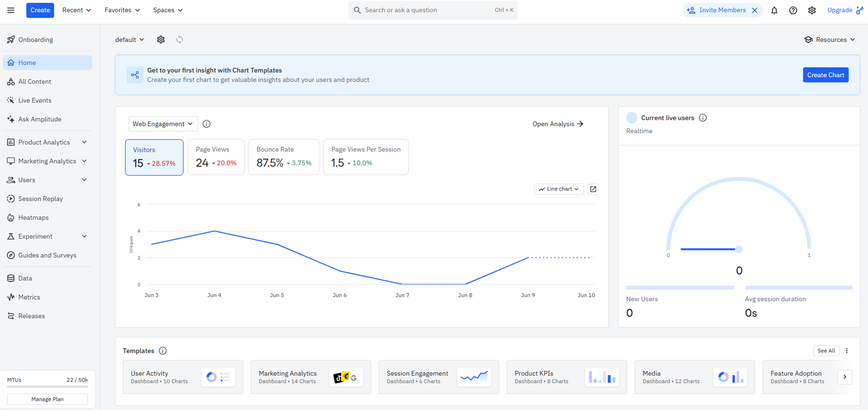Open Session Replay in the sidebar

point(48,199)
